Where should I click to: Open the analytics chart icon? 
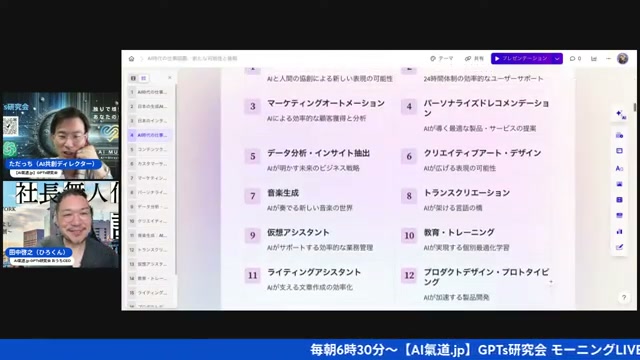(x=594, y=59)
